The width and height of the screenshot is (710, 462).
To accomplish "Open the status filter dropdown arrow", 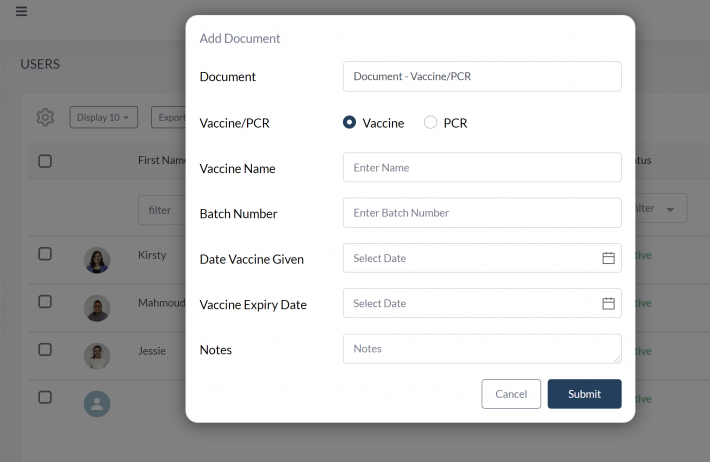I will click(x=670, y=210).
